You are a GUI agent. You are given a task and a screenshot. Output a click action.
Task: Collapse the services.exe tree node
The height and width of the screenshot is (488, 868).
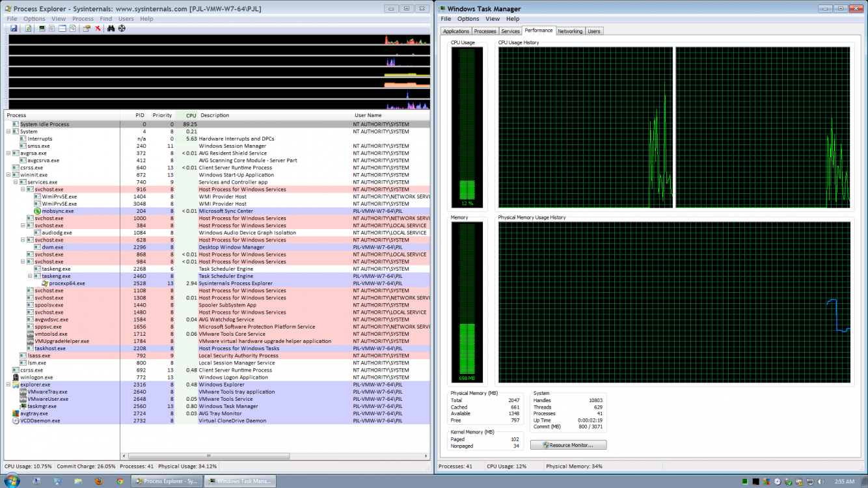pos(16,182)
